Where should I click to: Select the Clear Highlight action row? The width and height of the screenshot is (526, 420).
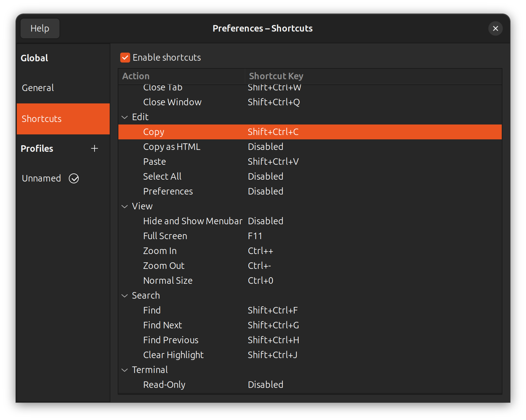[310, 355]
